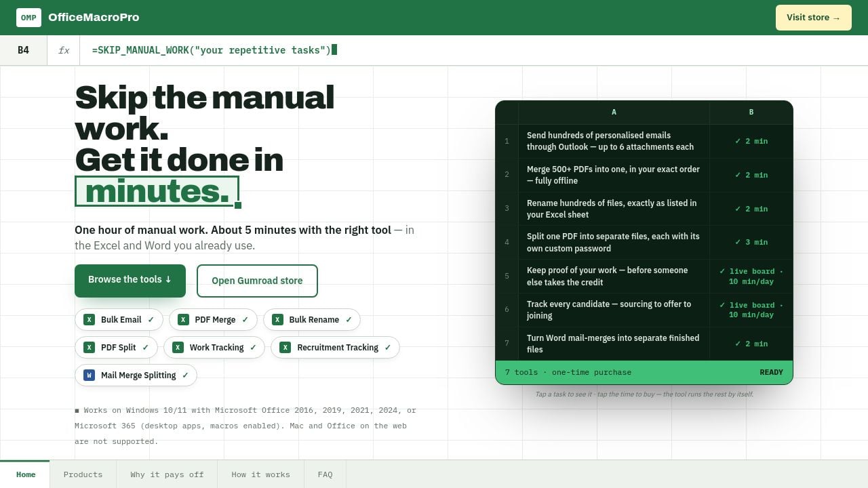Click the 2 min time in row 3
Screen dimensions: 868x488
(751, 209)
